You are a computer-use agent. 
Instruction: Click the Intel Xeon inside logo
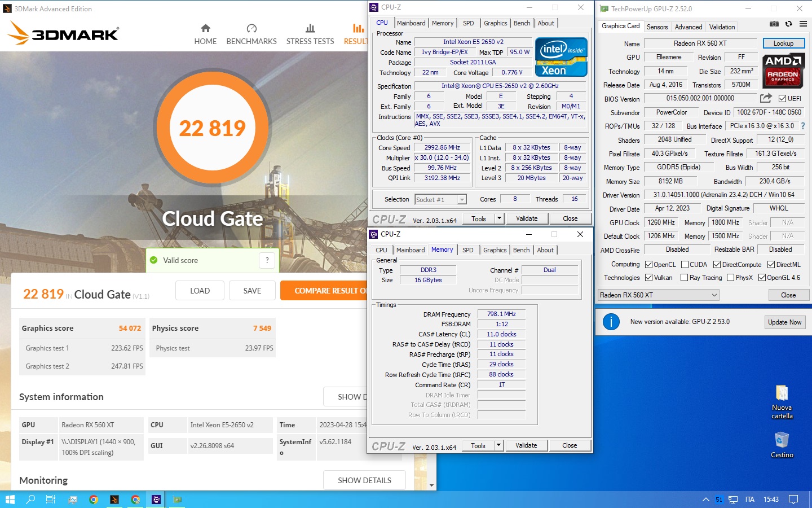tap(561, 56)
